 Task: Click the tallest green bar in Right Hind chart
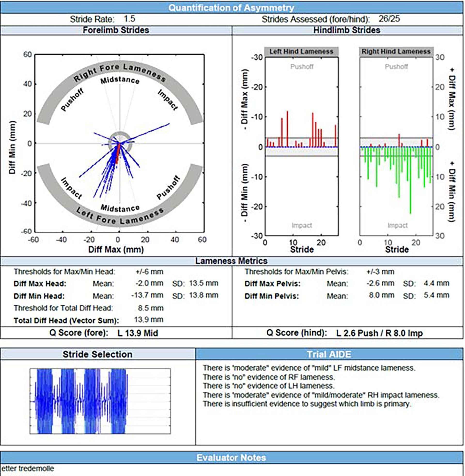tap(410, 181)
